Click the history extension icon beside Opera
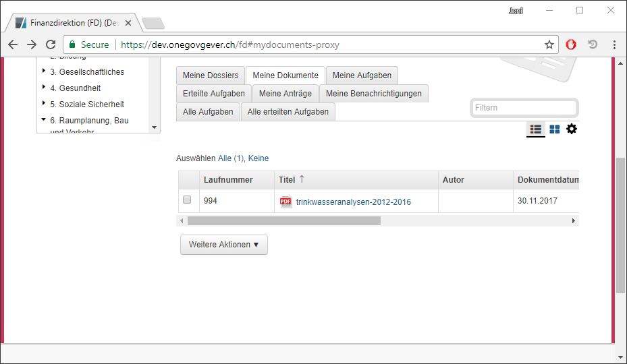The height and width of the screenshot is (364, 627). coord(593,44)
